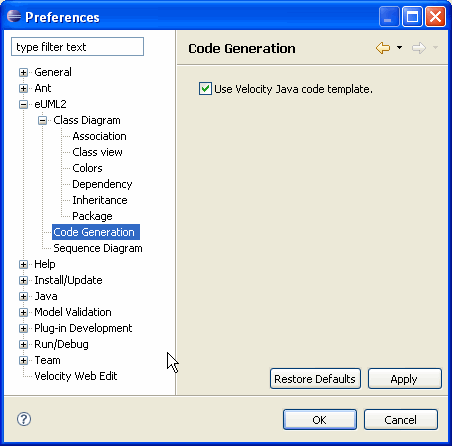This screenshot has height=446, width=452.
Task: Click the Restore Defaults button
Action: [x=315, y=379]
